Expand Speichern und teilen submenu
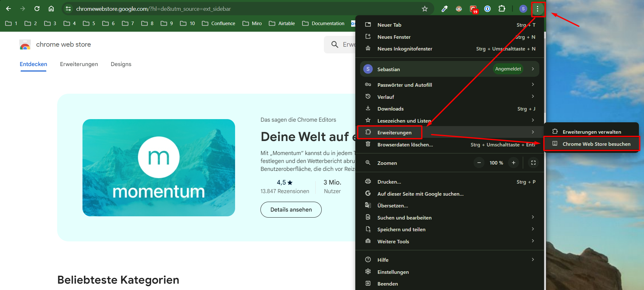 pos(450,229)
